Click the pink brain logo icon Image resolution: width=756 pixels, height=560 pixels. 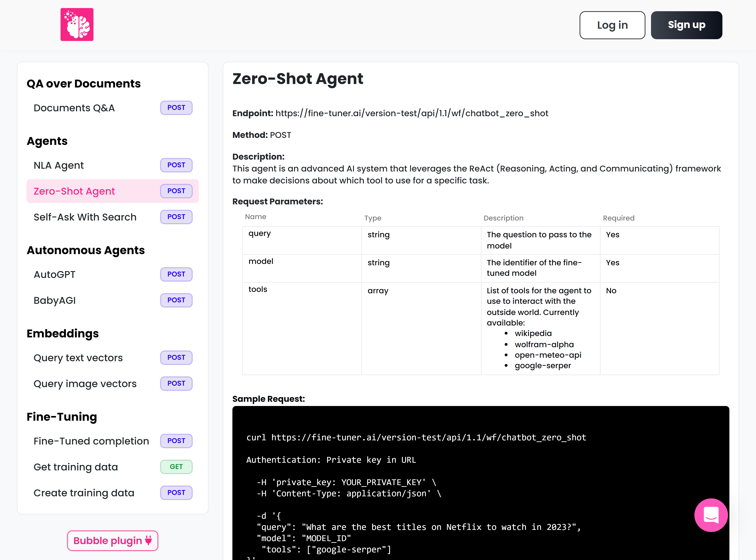(x=77, y=24)
